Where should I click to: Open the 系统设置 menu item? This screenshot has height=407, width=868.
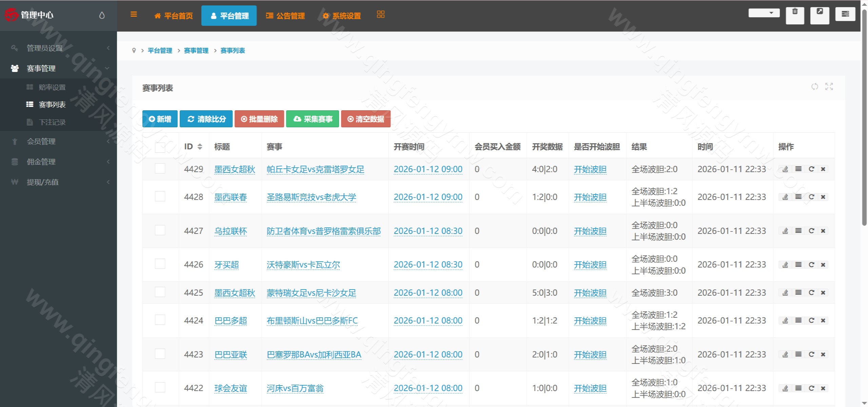pos(342,16)
